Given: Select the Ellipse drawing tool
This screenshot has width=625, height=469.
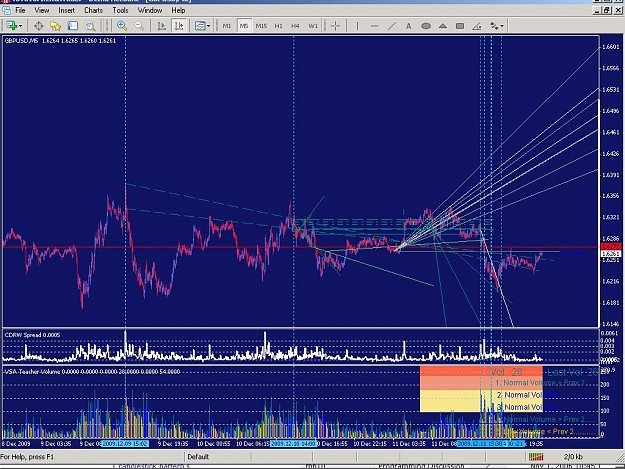Looking at the screenshot, I should pos(426,26).
